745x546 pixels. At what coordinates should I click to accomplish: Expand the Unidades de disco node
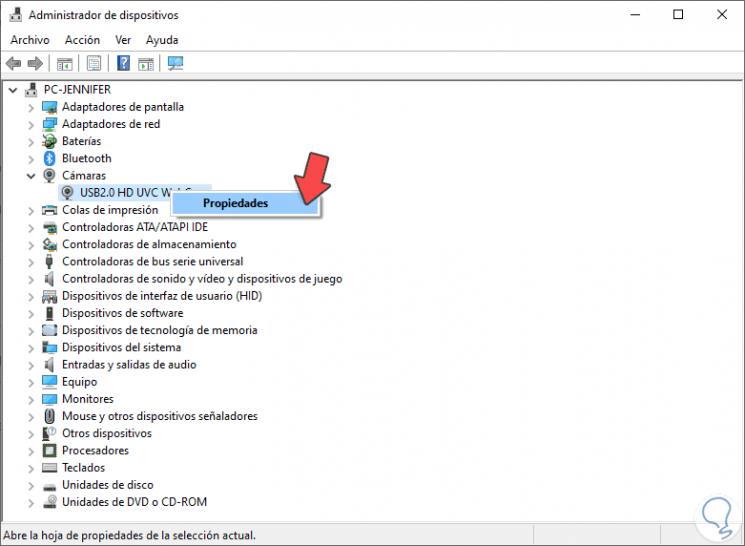click(31, 486)
